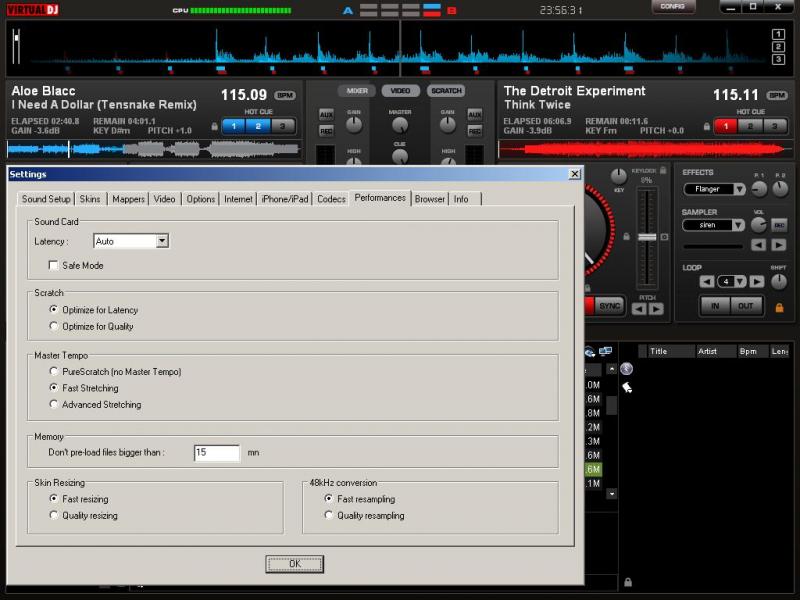This screenshot has height=600, width=800.
Task: Click the SYNC button
Action: click(609, 306)
